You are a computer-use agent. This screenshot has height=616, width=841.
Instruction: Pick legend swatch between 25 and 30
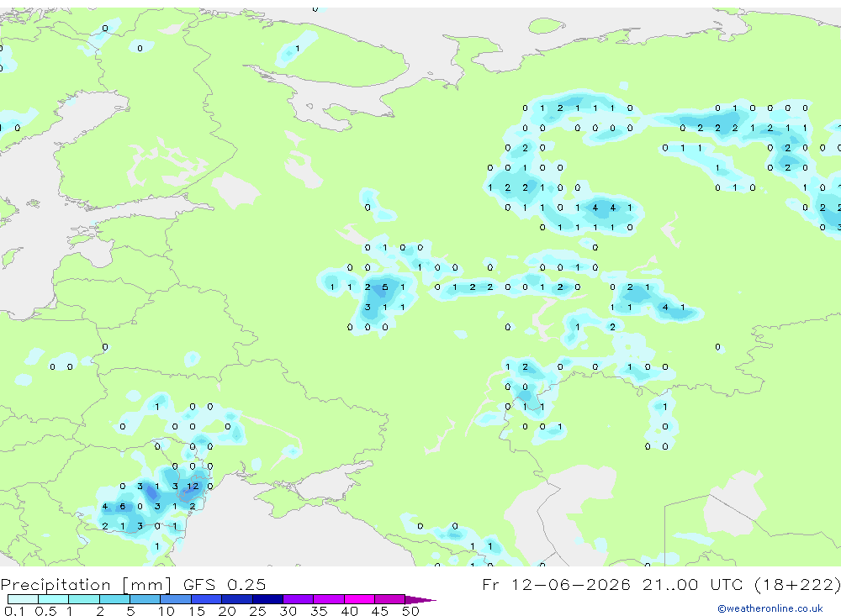pos(267,599)
